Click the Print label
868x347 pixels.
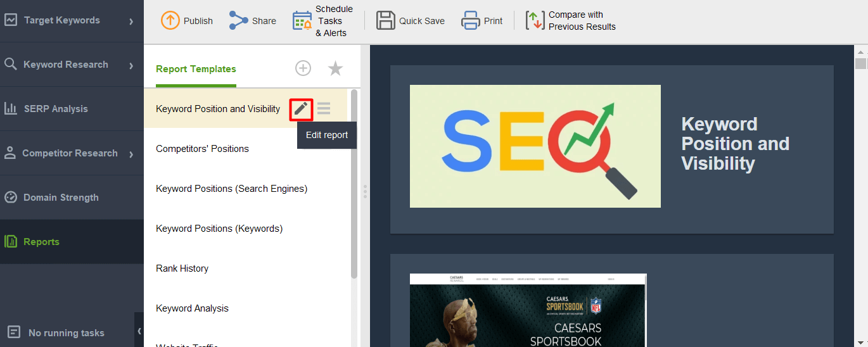(493, 21)
